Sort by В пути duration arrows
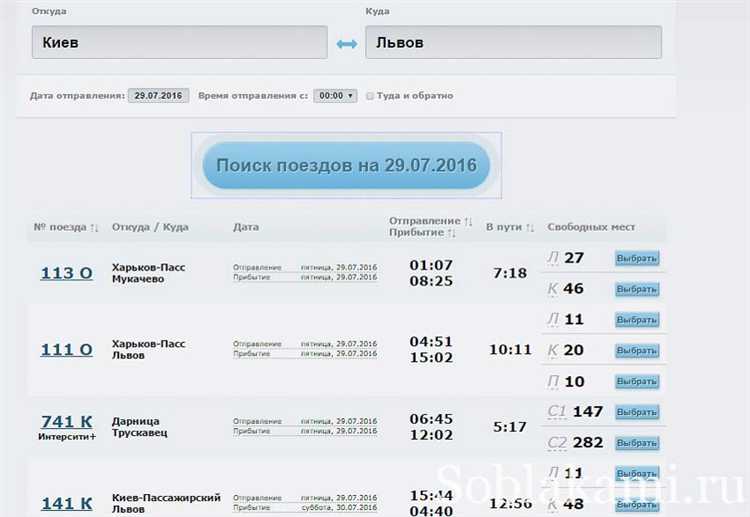The width and height of the screenshot is (750, 517). [530, 228]
